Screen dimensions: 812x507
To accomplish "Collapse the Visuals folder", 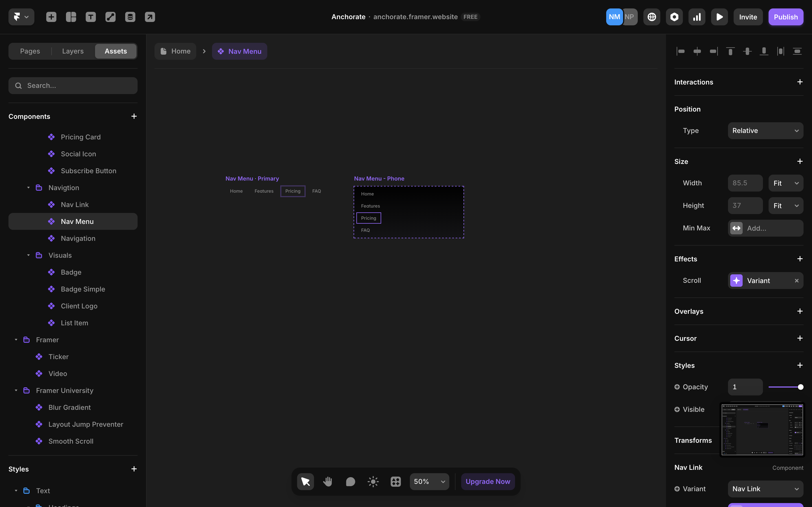I will point(28,255).
